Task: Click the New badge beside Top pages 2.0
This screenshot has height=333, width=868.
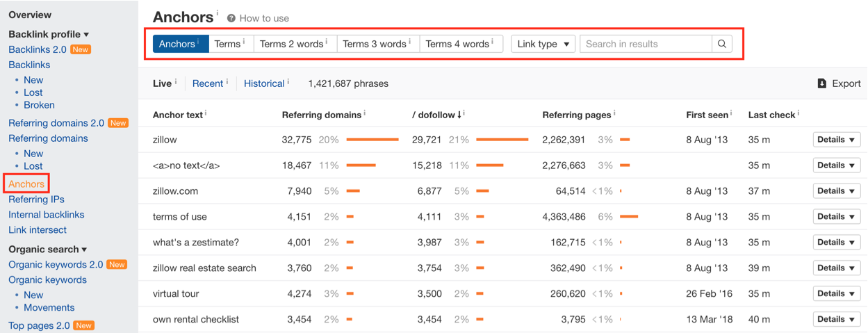Action: tap(84, 325)
